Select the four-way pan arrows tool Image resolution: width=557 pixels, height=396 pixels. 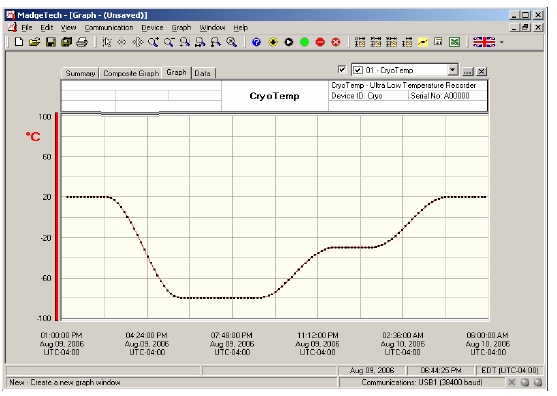coord(137,42)
